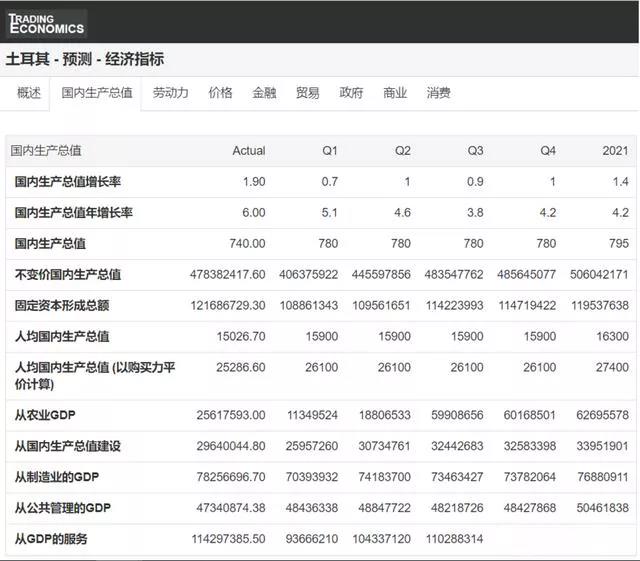Select the 国内生产总值 tab
Screen dimensions: 640x561
point(97,93)
